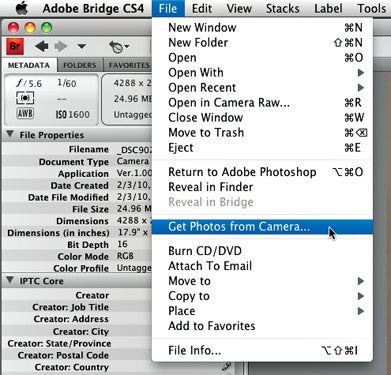The image size is (391, 375).
Task: Open the navigation history dropdown arrow
Action: [82, 46]
